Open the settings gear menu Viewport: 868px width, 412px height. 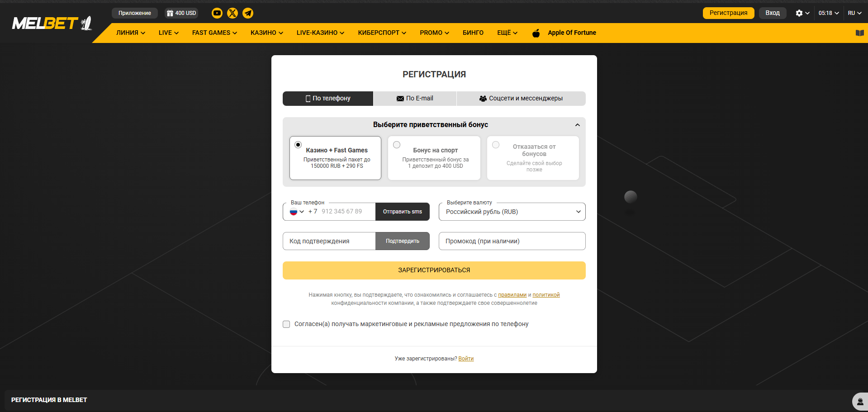point(802,13)
